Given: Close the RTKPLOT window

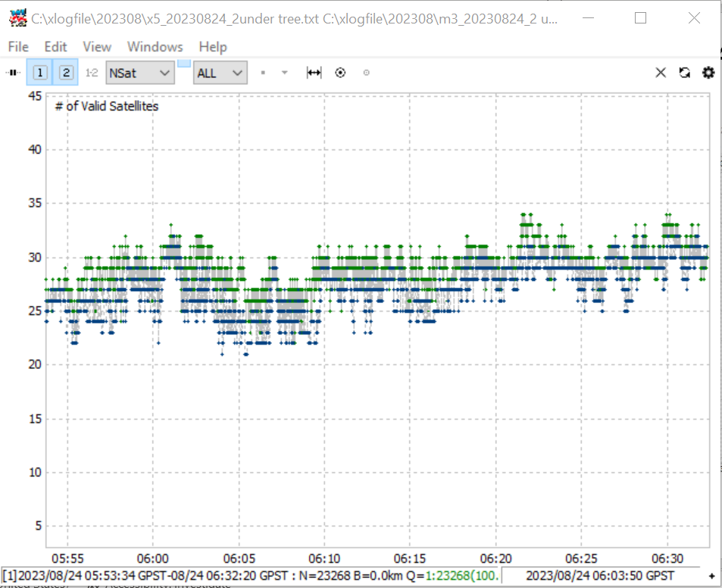Looking at the screenshot, I should (x=694, y=18).
